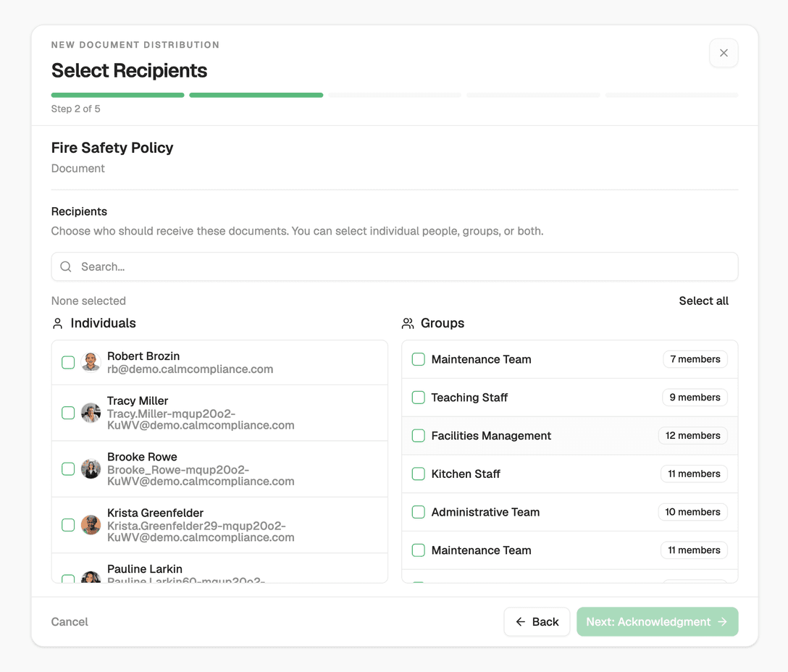The width and height of the screenshot is (788, 672).
Task: Click the arrow icon in Next button
Action: click(x=723, y=622)
